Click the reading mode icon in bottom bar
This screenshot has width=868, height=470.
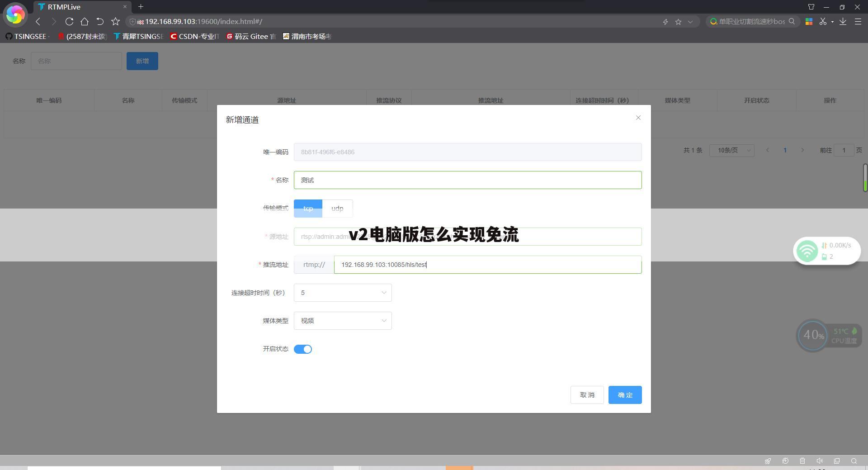837,461
